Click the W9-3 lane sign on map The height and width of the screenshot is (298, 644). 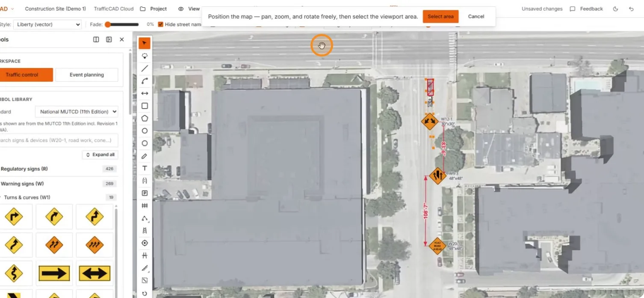[438, 176]
